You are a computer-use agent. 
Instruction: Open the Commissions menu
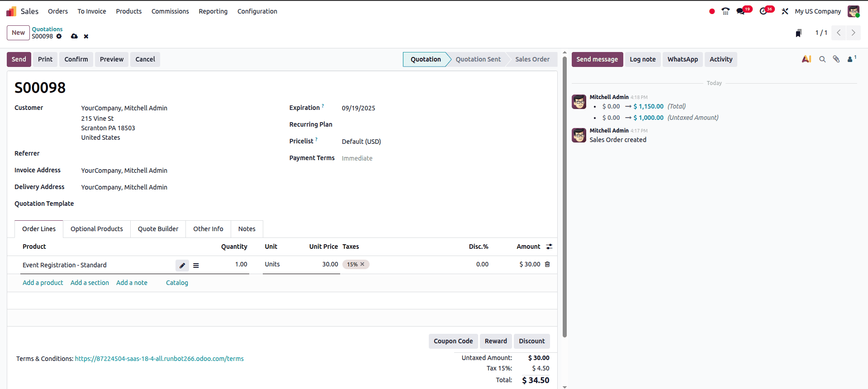point(170,11)
